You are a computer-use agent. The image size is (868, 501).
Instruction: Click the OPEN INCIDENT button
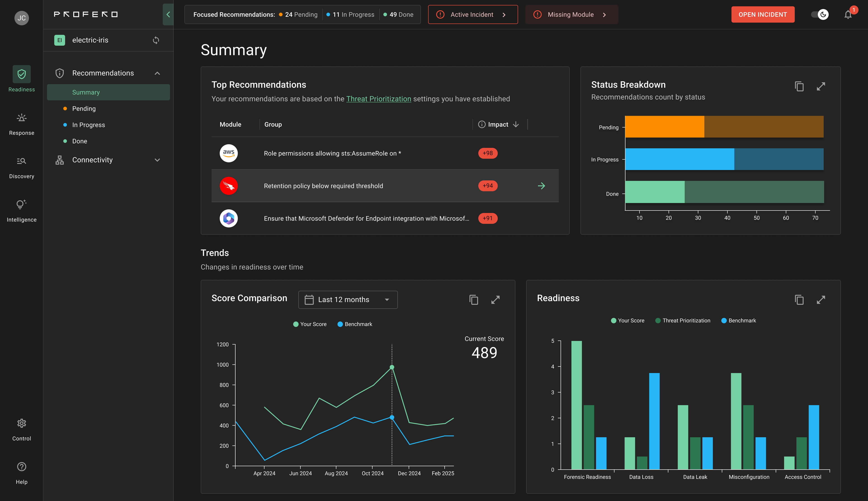click(x=763, y=14)
